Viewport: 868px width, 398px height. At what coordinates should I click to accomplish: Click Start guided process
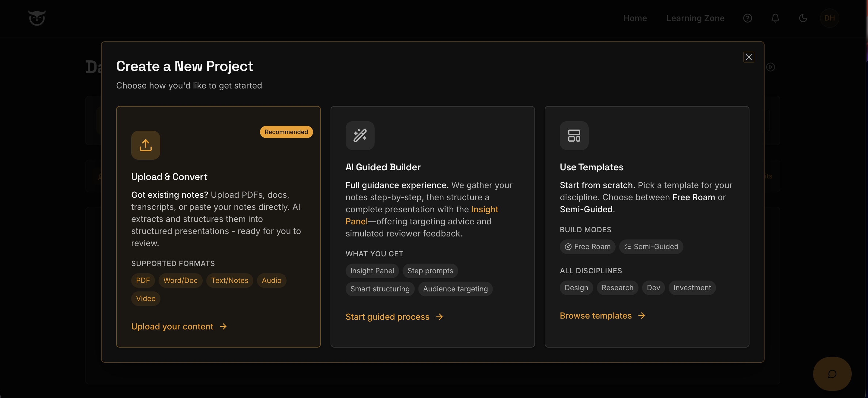pyautogui.click(x=387, y=316)
